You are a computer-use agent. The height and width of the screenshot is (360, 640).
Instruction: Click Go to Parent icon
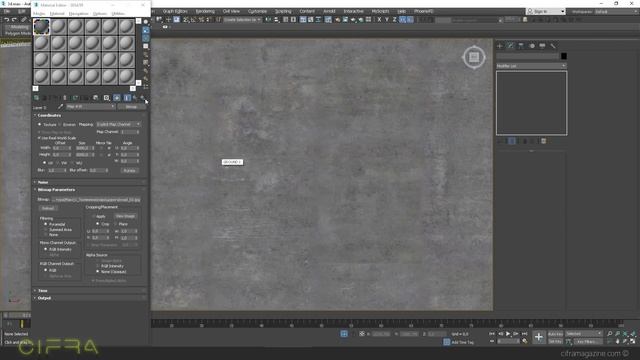(135, 98)
